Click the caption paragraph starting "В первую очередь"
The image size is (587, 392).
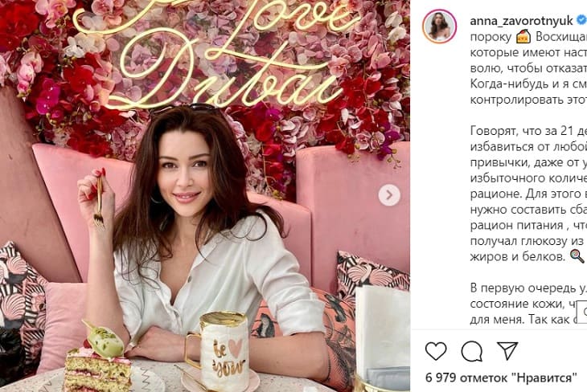pyautogui.click(x=528, y=304)
